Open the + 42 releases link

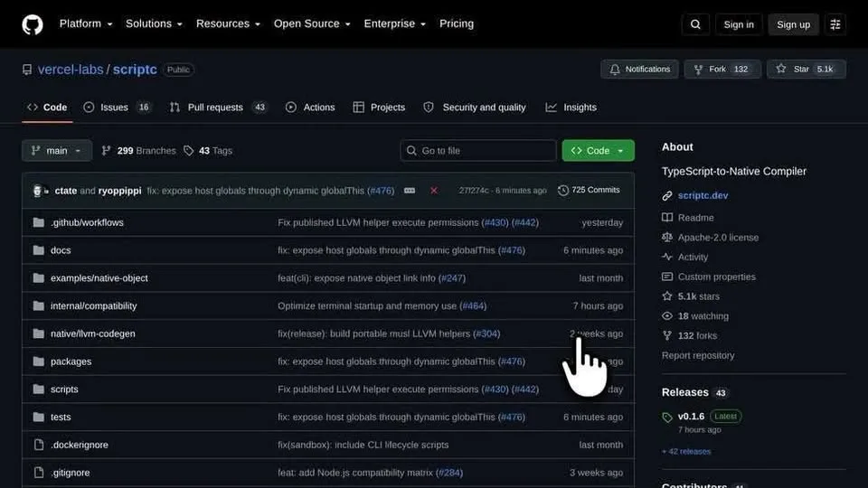coord(686,452)
